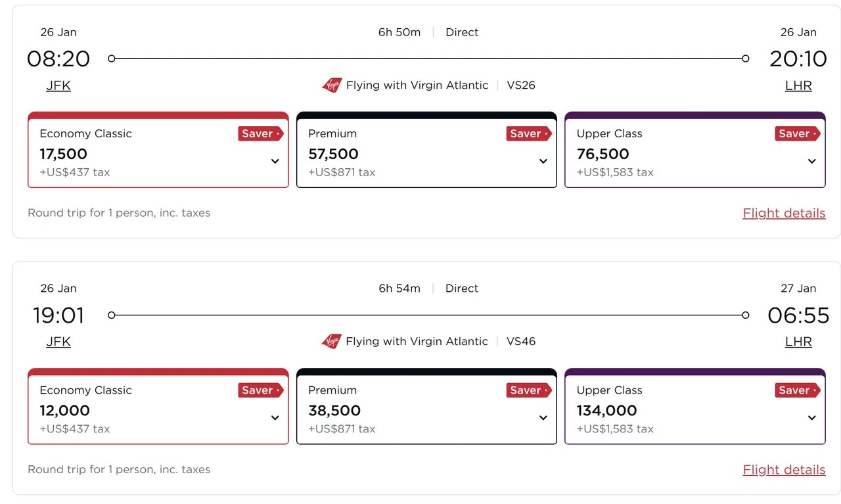Select the 76,500 Upper Class fare card
The height and width of the screenshot is (504, 841).
tap(695, 150)
